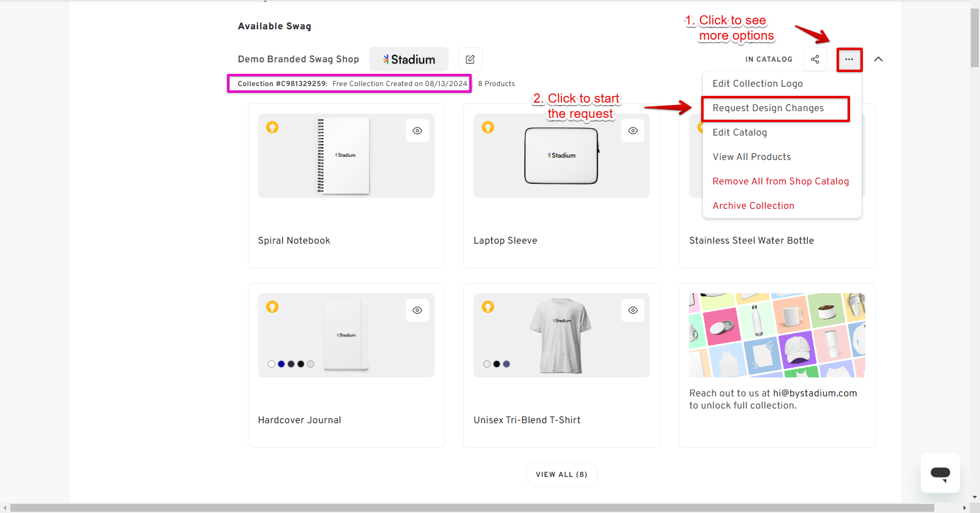The width and height of the screenshot is (980, 513).
Task: Choose Archive Collection option
Action: [782, 206]
